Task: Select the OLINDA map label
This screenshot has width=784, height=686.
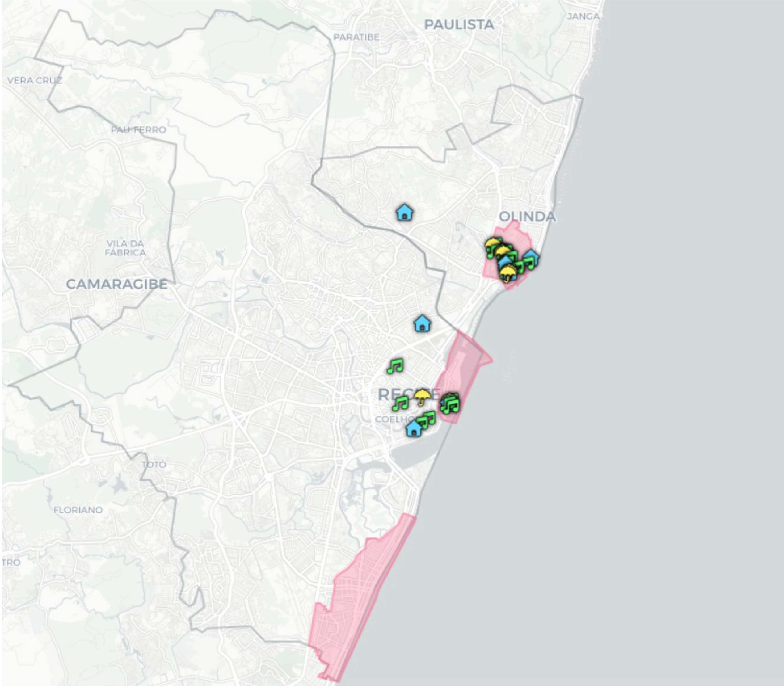Action: click(527, 217)
